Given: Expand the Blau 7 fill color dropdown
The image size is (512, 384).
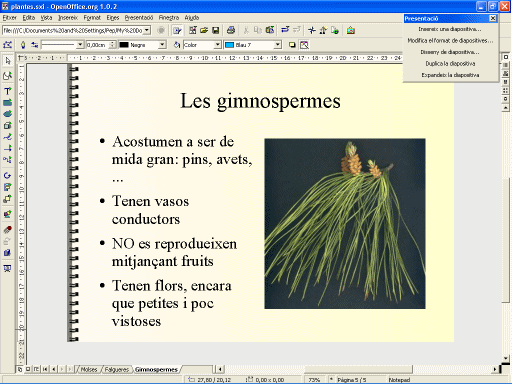Looking at the screenshot, I should 278,45.
